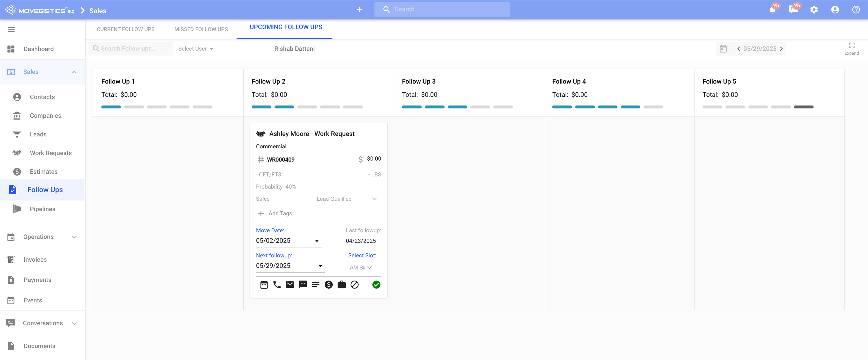Click the Expand fullscreen icon

pos(851,46)
